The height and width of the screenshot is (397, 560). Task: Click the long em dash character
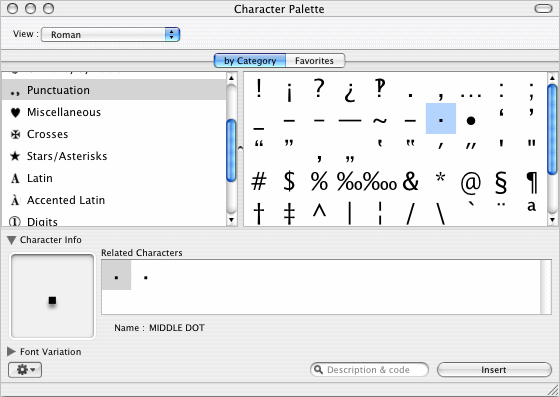tap(350, 121)
